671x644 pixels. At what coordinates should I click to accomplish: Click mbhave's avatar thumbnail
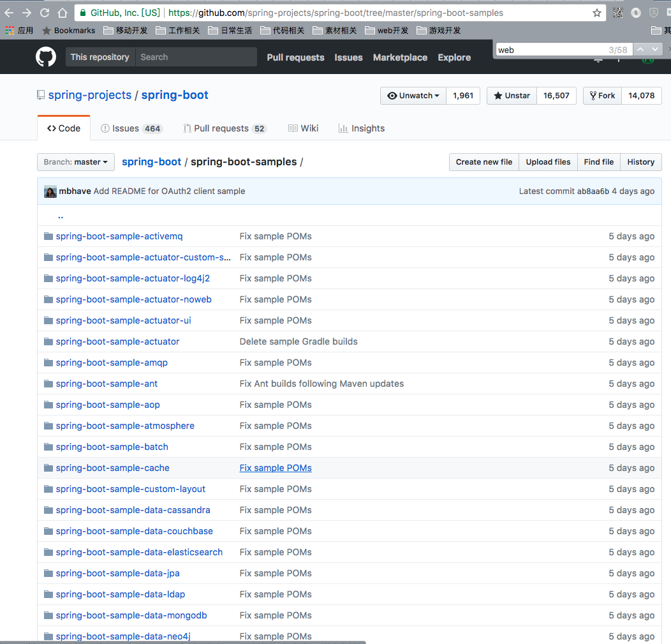[x=50, y=191]
